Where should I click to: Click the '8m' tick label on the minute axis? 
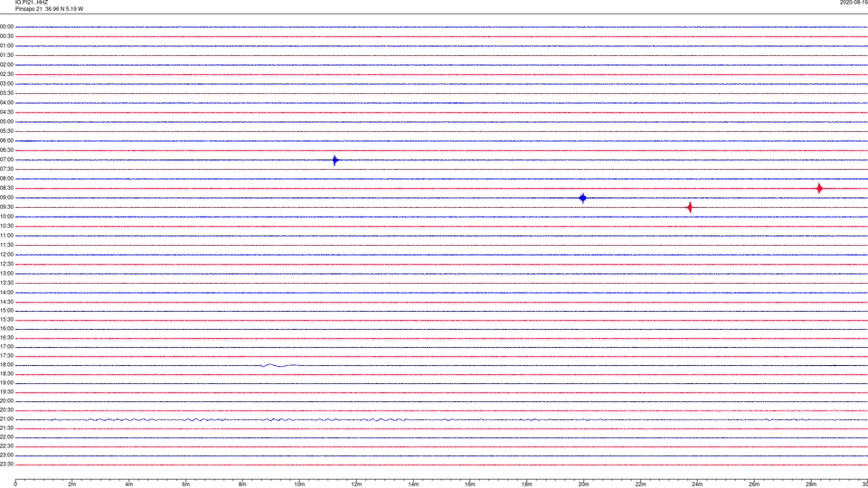(242, 484)
